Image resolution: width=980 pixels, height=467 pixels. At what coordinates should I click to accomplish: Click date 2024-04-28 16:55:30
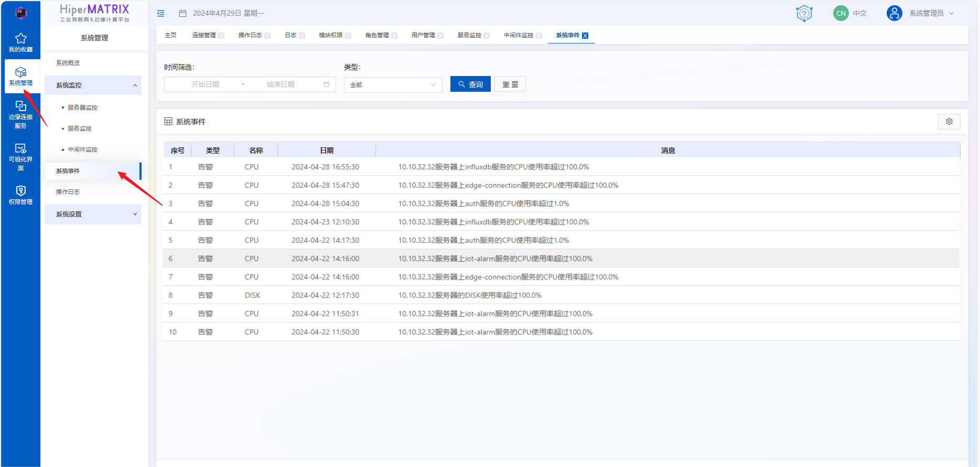pyautogui.click(x=325, y=167)
